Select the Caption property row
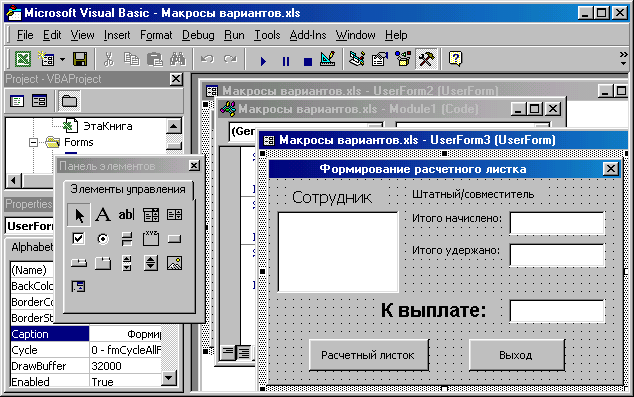This screenshot has height=397, width=634. coord(86,334)
